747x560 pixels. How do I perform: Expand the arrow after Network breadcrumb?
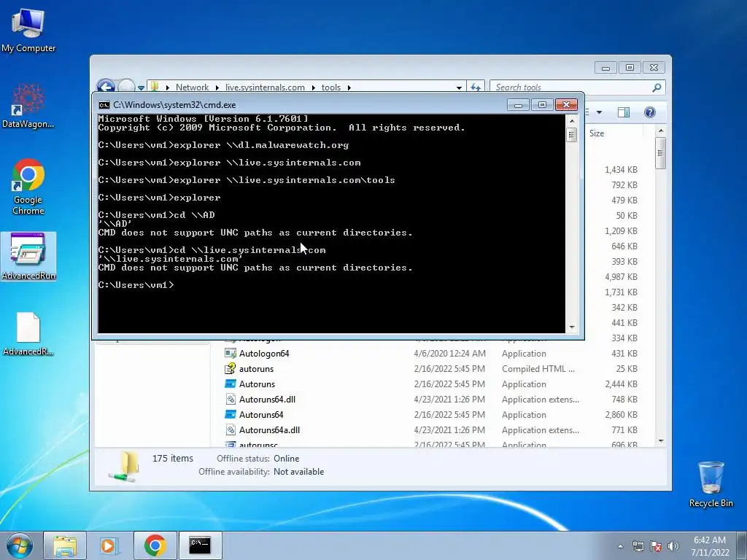(x=217, y=87)
